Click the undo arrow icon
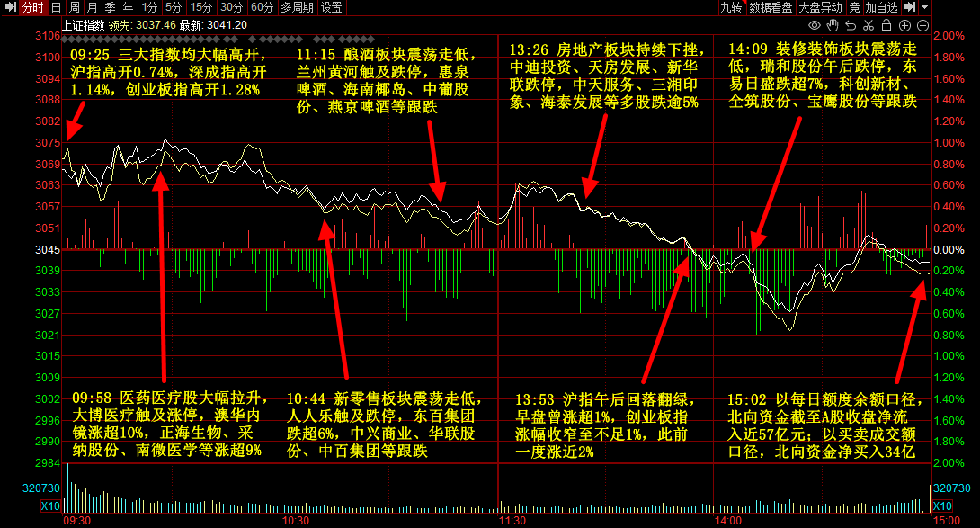Image resolution: width=980 pixels, height=528 pixels. [x=851, y=24]
